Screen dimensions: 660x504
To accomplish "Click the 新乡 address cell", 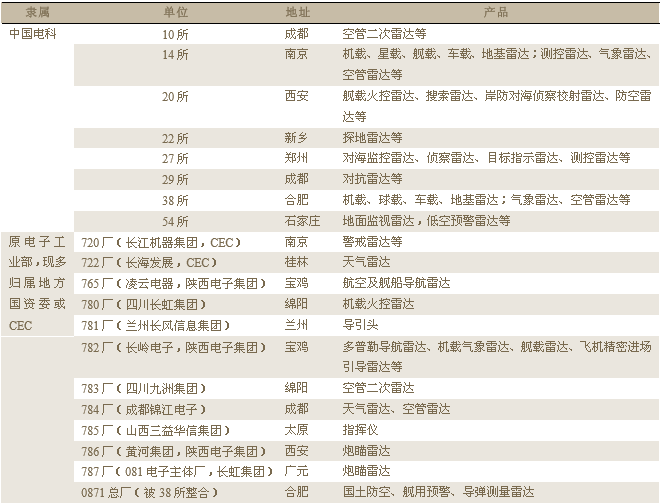I will pyautogui.click(x=296, y=138).
